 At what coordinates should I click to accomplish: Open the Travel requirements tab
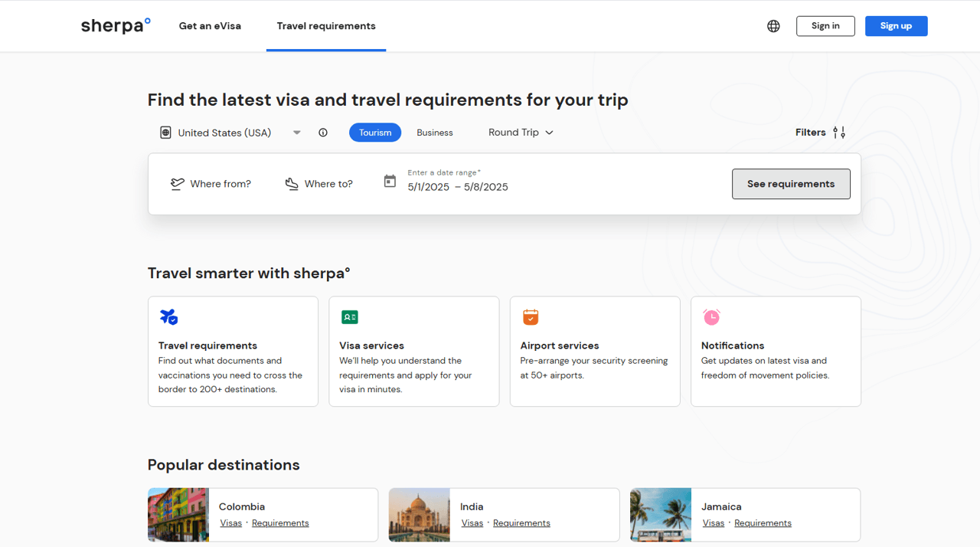click(x=326, y=26)
